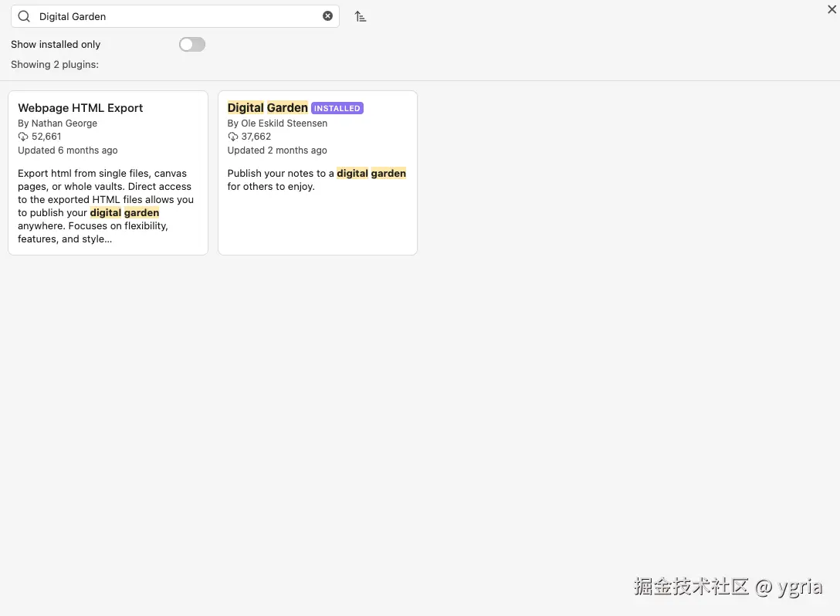This screenshot has width=840, height=616.
Task: Click the highlighted Digital Garden title
Action: 267,107
